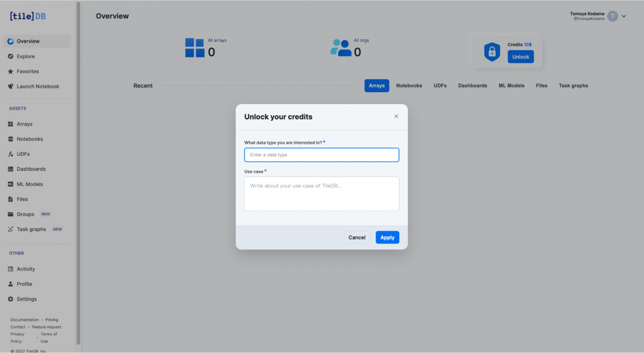The image size is (644, 353).
Task: Switch to the Notebooks tab
Action: tap(409, 86)
